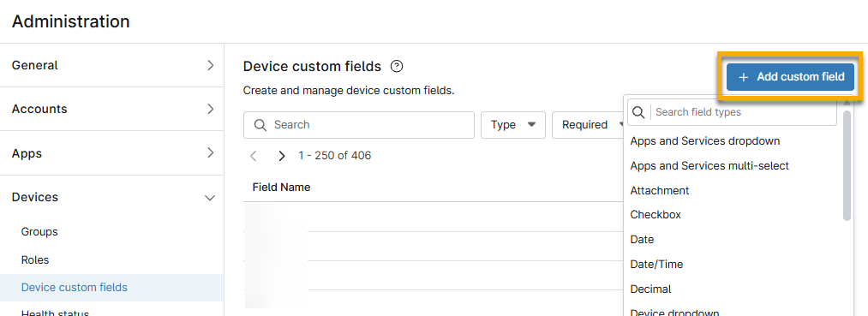
Task: Click the Accounts section label
Action: [39, 109]
